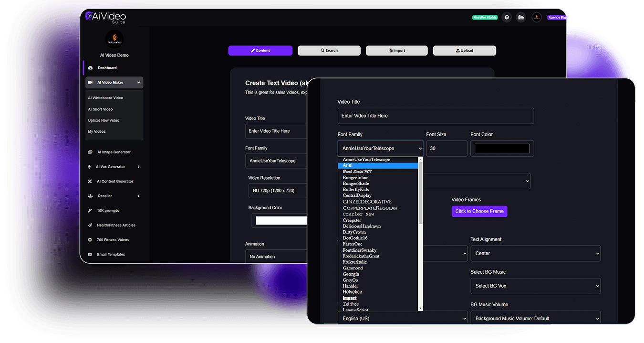Click the building icon in top bar
This screenshot has width=644, height=343.
coord(521,17)
